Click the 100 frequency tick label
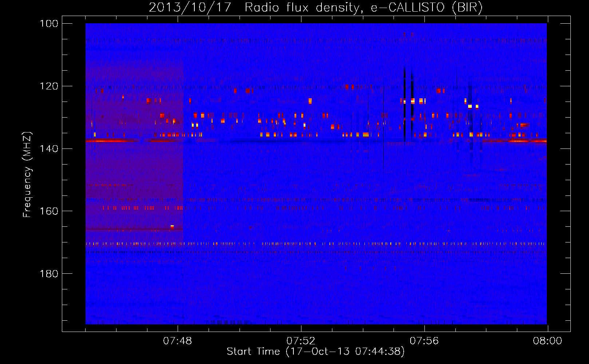 49,24
